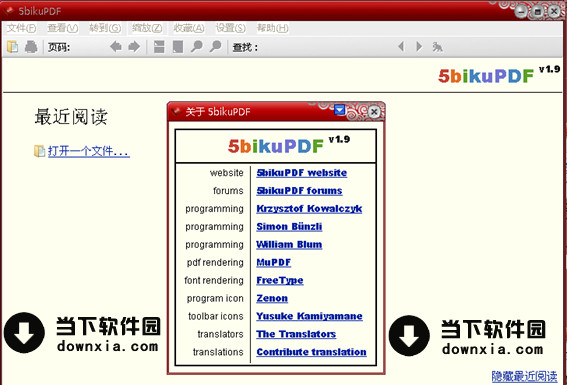This screenshot has height=385, width=567.
Task: Maximize the SbikuPDF main window
Action: 538,11
